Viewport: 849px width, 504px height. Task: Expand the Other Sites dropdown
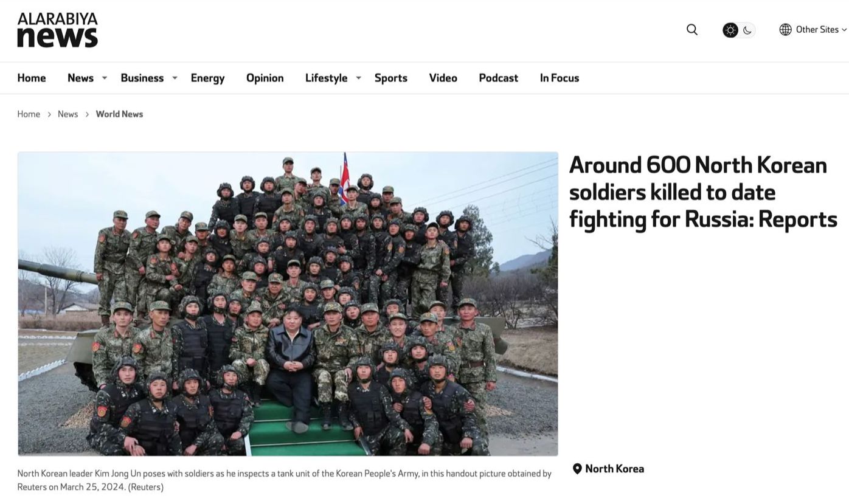(820, 30)
